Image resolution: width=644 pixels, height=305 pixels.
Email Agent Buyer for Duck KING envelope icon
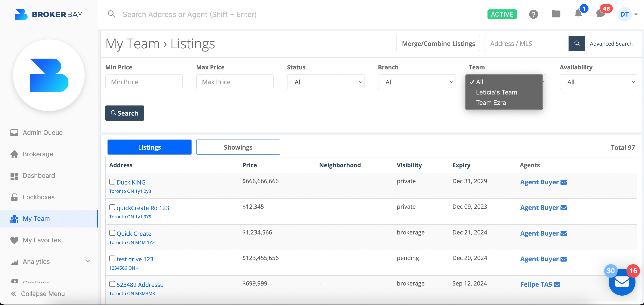click(563, 182)
